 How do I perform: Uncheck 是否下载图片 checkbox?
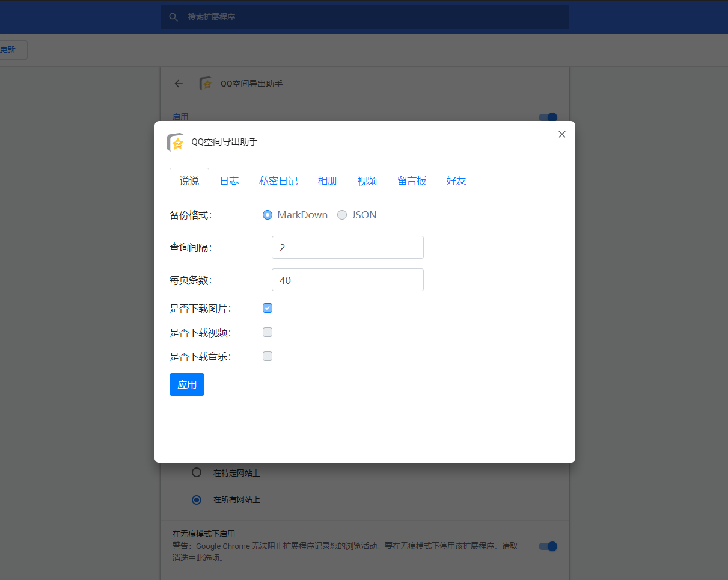coord(268,308)
